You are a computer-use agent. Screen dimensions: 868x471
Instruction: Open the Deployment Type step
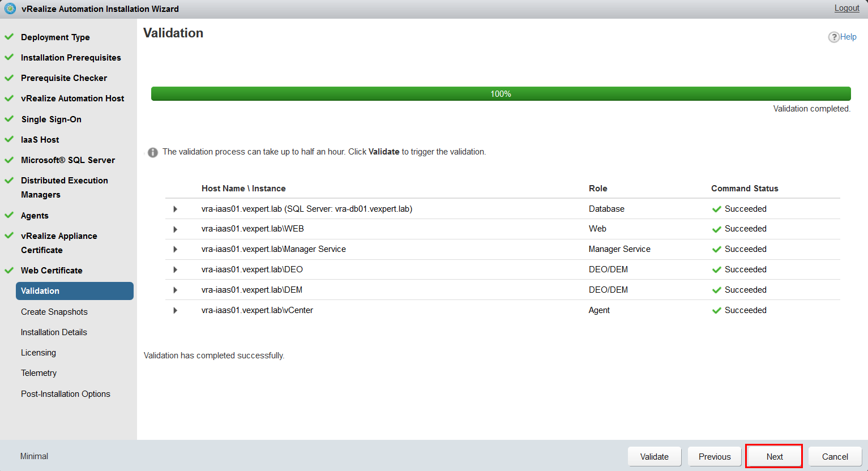click(55, 37)
